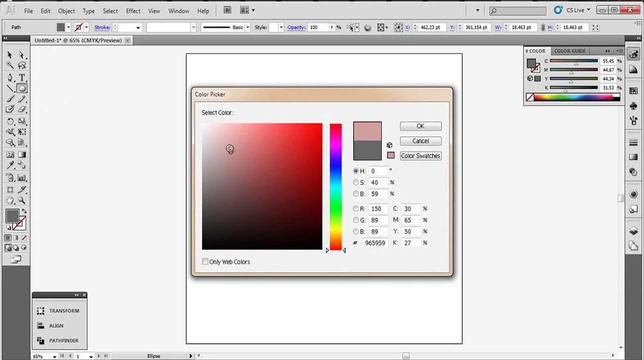644x360 pixels.
Task: Open the Transform panel
Action: click(58, 310)
